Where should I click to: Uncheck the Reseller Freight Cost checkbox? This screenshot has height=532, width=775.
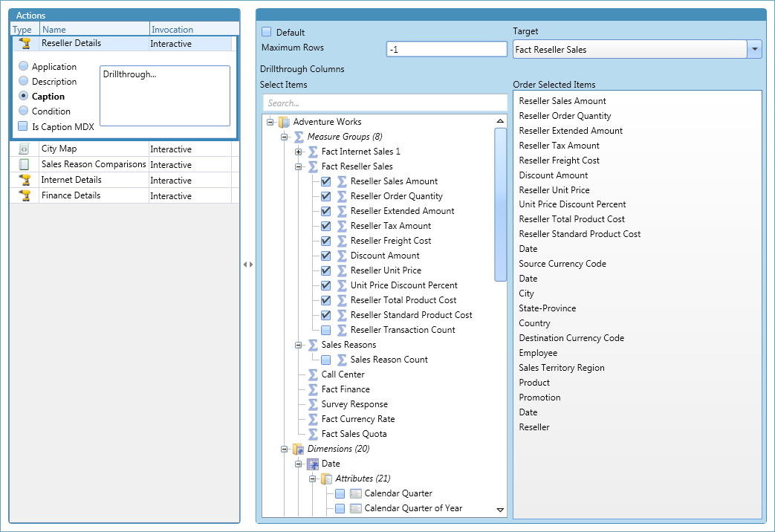(325, 241)
